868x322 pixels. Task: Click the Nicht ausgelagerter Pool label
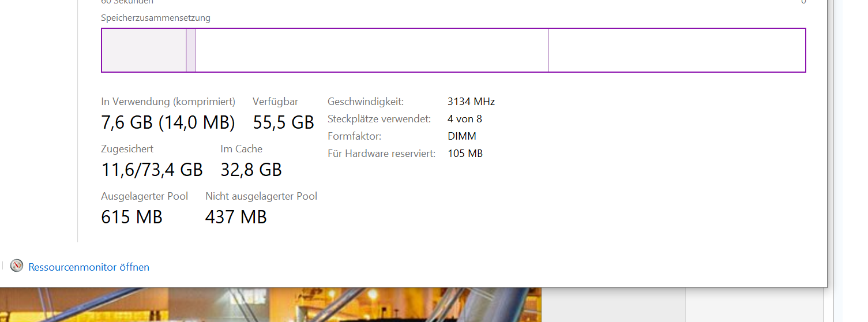(x=261, y=196)
